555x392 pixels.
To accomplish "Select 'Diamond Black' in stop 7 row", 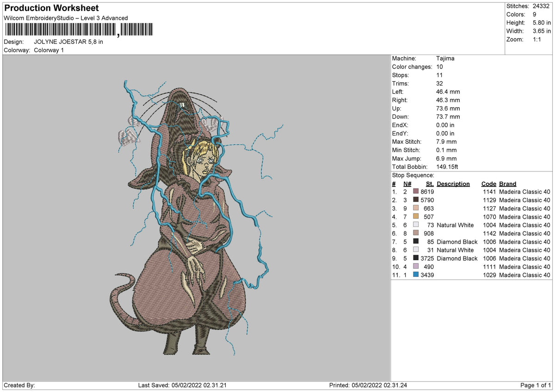I will coord(457,241).
